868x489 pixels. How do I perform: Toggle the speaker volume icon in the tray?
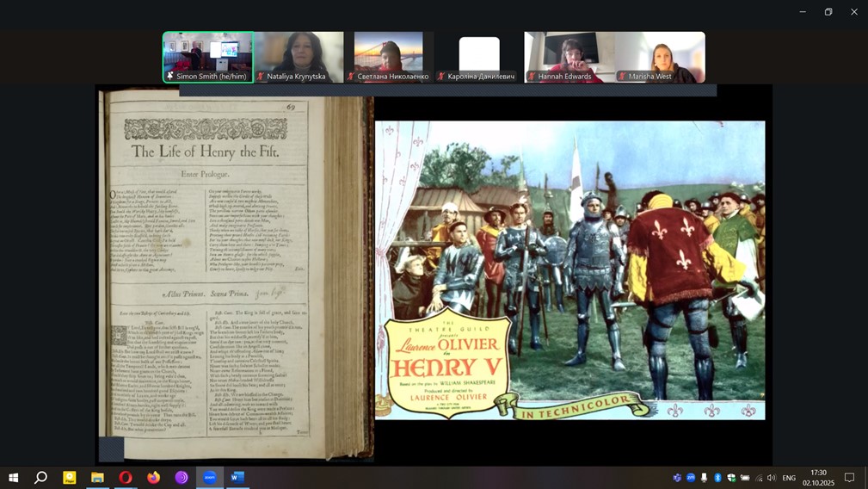pos(772,478)
